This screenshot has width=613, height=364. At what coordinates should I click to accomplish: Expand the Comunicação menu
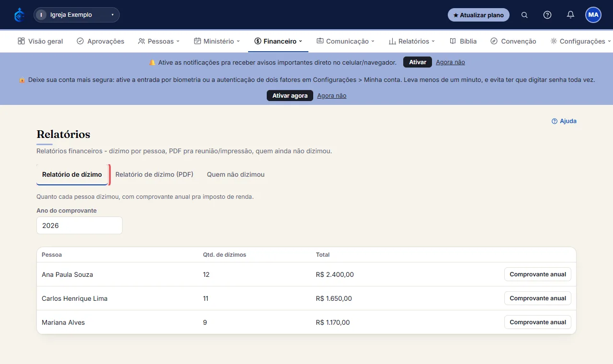[345, 41]
